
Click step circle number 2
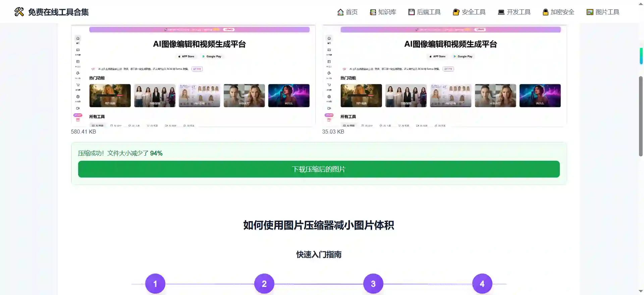[x=264, y=284]
